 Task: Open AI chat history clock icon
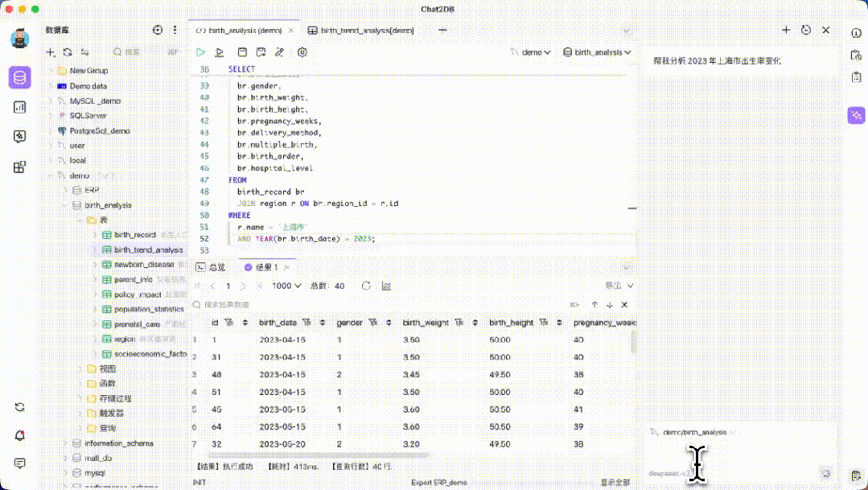click(806, 30)
